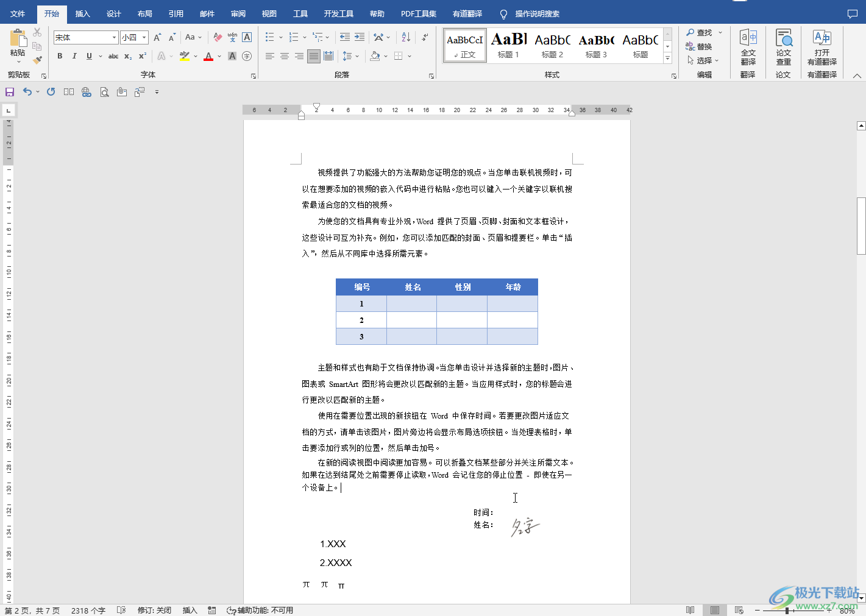Switch to the Insert (插入) tab
Image resolution: width=866 pixels, height=616 pixels.
(x=82, y=13)
